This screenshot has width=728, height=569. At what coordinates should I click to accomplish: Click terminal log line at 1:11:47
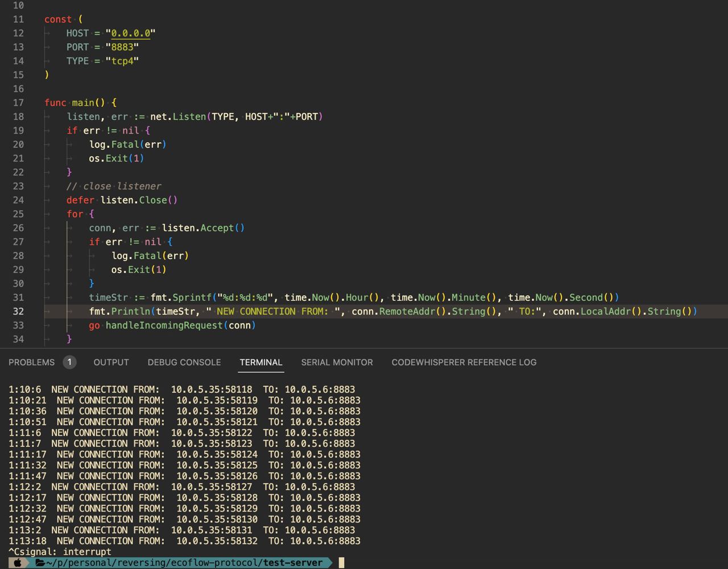coord(184,476)
